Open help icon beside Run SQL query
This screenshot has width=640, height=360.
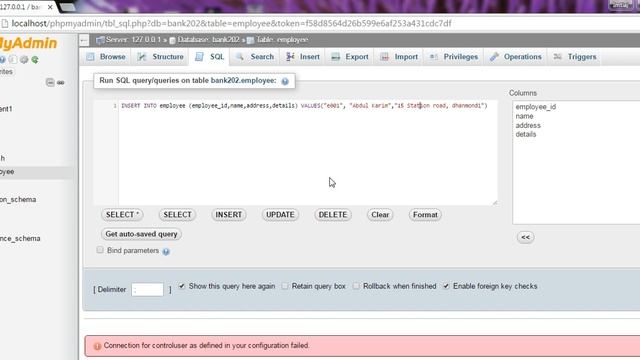tap(285, 81)
